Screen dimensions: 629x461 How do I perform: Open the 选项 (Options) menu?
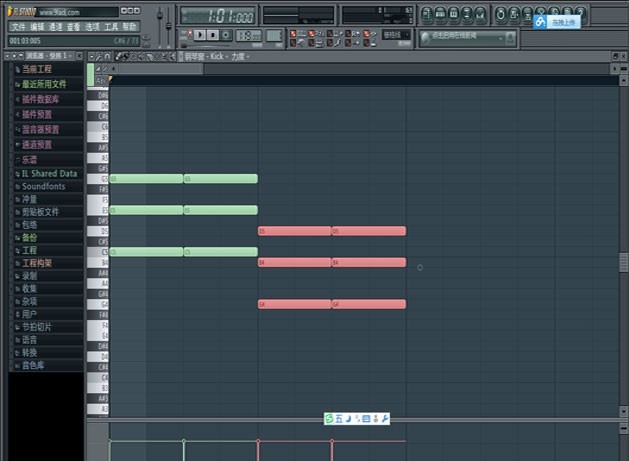(x=92, y=27)
